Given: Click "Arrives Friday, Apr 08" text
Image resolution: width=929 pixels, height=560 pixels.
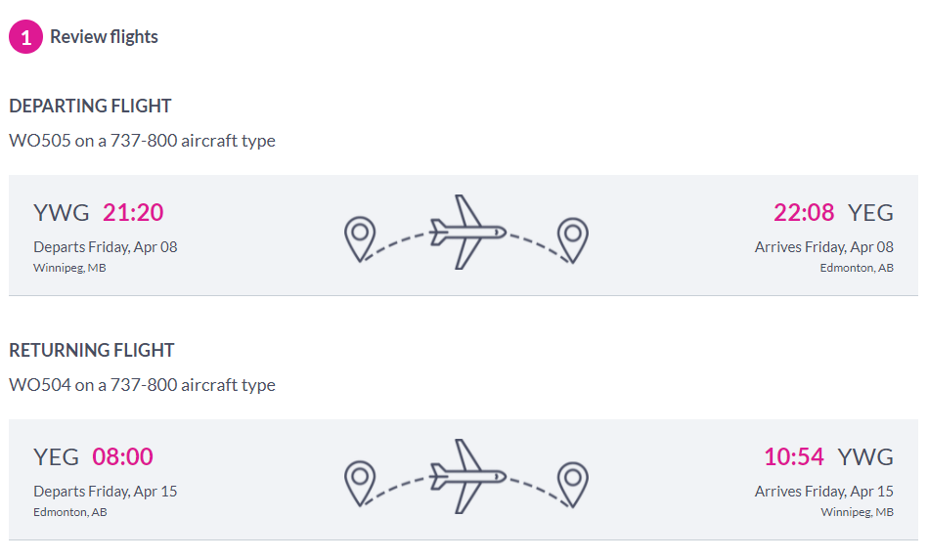Looking at the screenshot, I should tap(823, 246).
